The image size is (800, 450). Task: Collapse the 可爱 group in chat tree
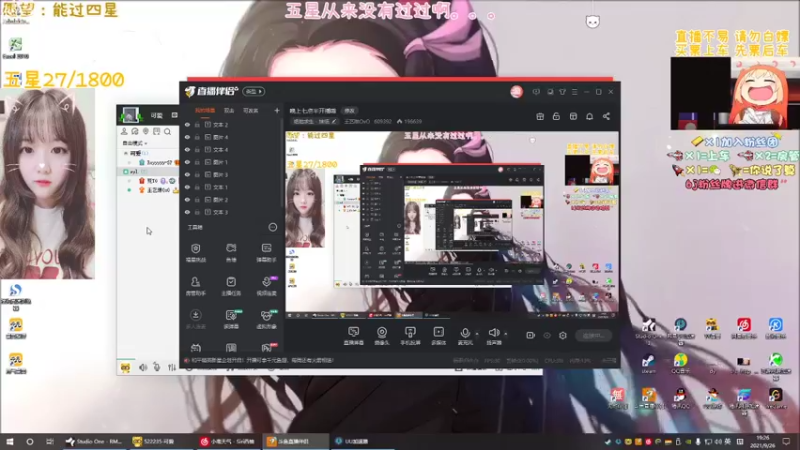(126, 153)
